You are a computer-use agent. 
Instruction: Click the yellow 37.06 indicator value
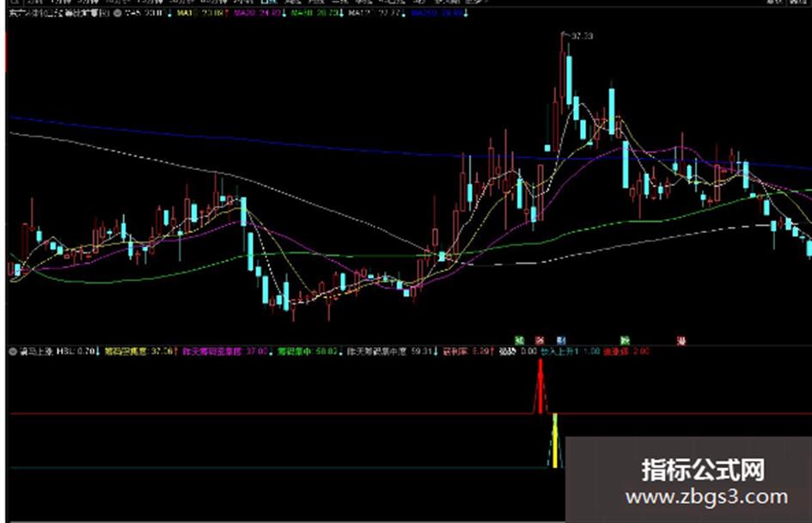161,351
